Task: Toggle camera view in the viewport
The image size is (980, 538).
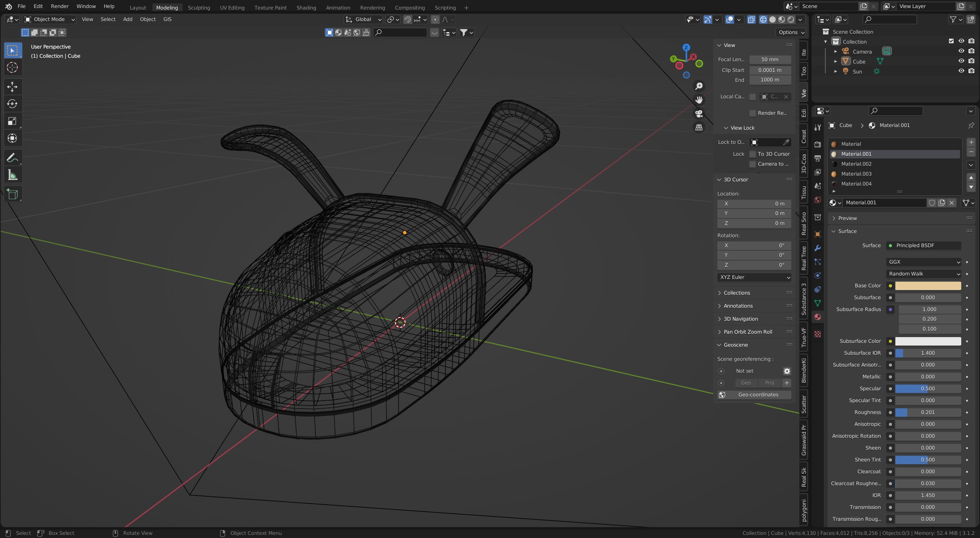Action: pos(699,114)
